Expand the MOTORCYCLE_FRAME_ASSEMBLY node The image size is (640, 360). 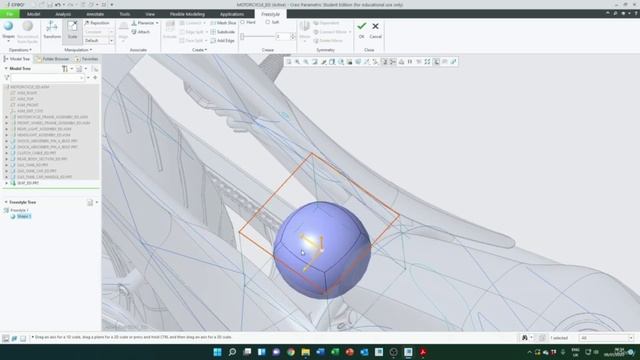point(6,117)
